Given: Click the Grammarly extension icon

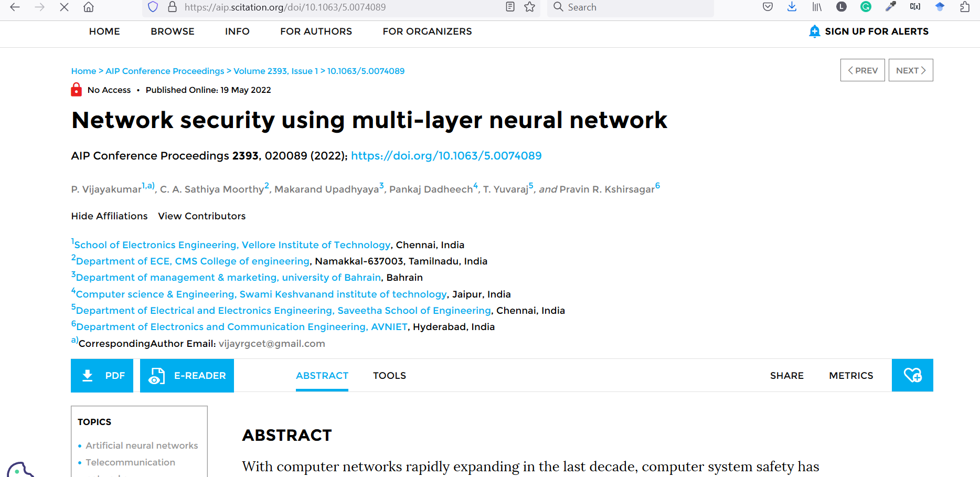Looking at the screenshot, I should 866,7.
